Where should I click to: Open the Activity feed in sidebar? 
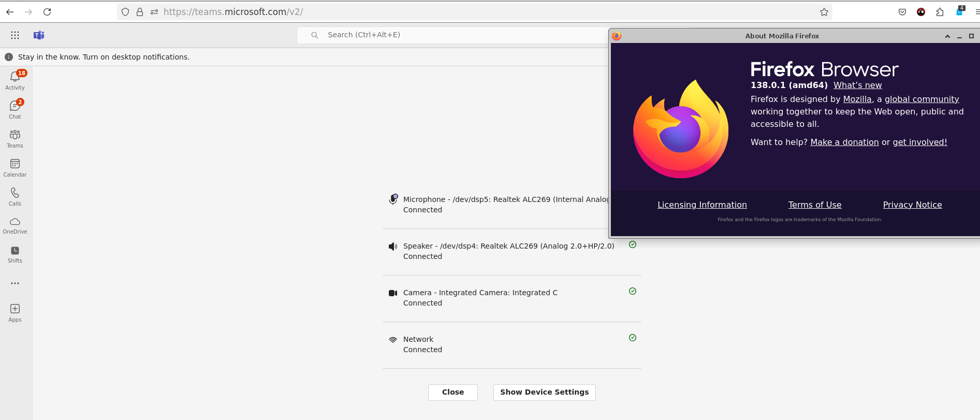click(x=15, y=80)
